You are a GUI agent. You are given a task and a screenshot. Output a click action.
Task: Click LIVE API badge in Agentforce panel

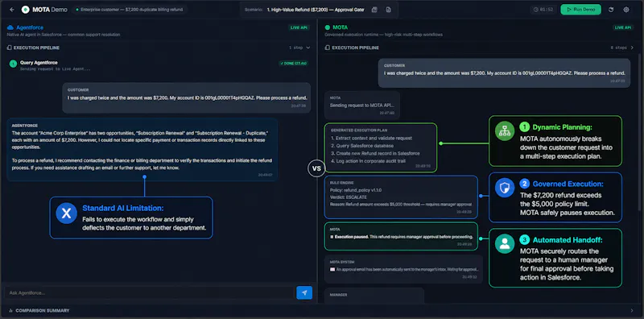299,27
